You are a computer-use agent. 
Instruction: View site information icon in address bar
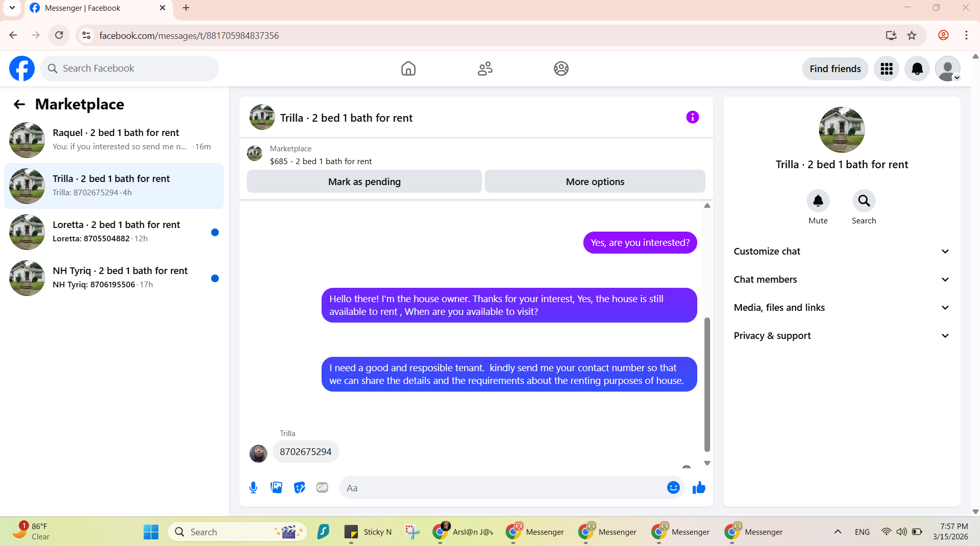(x=86, y=35)
